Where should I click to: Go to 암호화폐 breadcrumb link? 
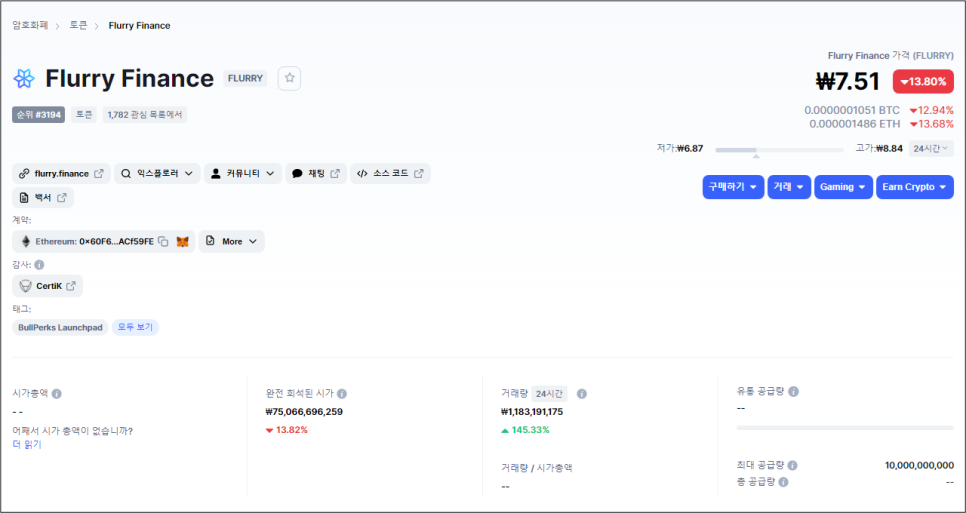[30, 25]
